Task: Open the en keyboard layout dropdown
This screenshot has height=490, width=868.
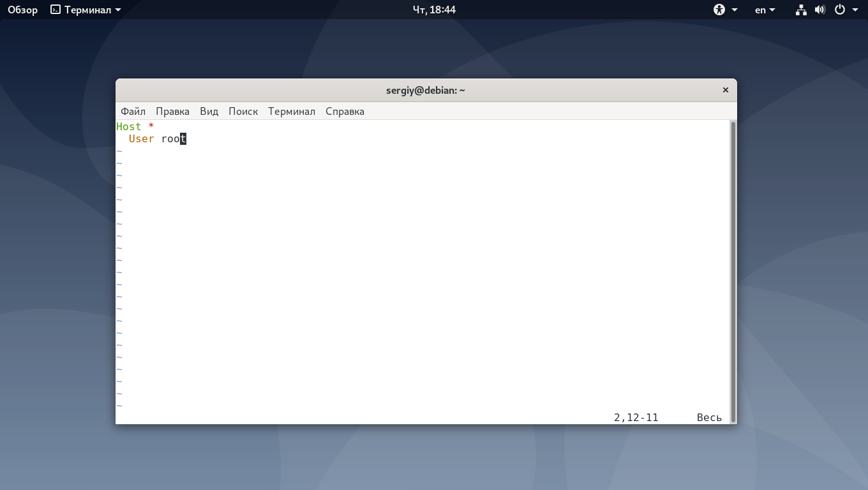Action: [x=765, y=10]
